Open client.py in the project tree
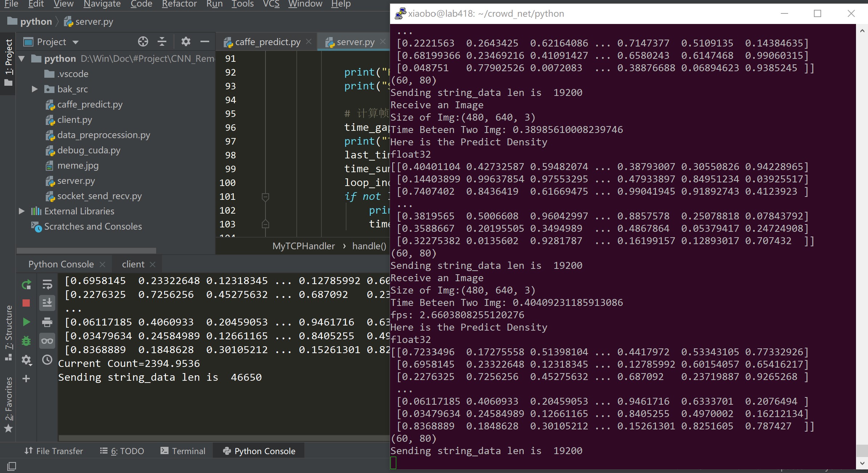The height and width of the screenshot is (473, 868). (74, 120)
